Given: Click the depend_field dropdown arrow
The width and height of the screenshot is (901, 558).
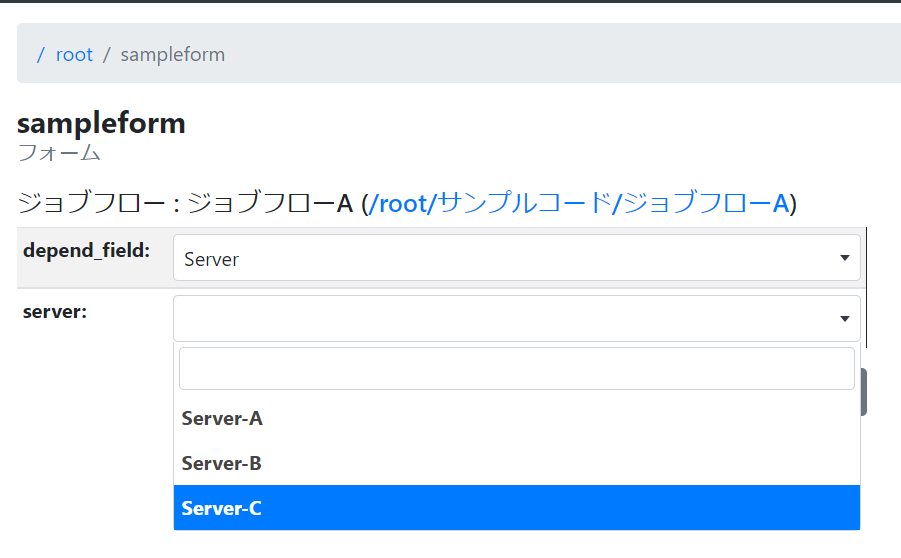Looking at the screenshot, I should coord(844,259).
